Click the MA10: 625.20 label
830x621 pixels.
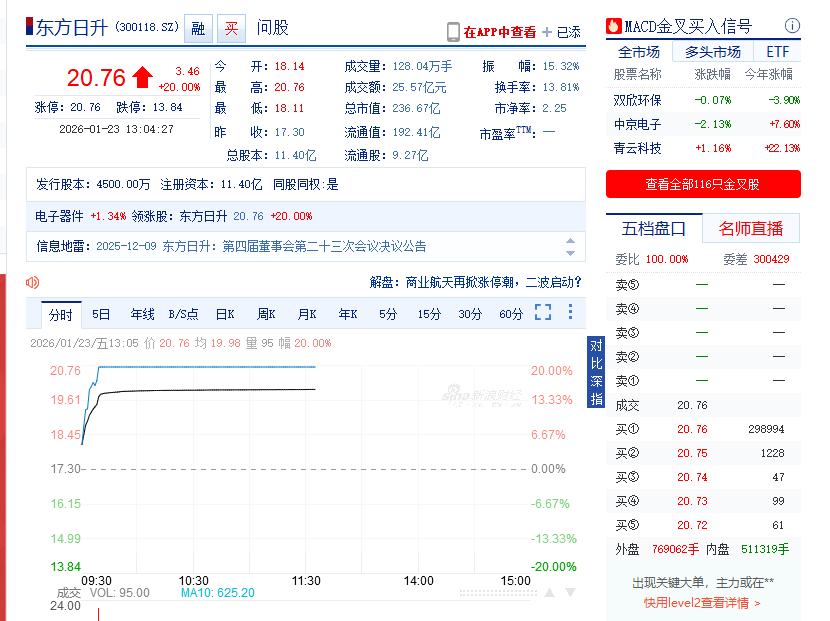[218, 593]
